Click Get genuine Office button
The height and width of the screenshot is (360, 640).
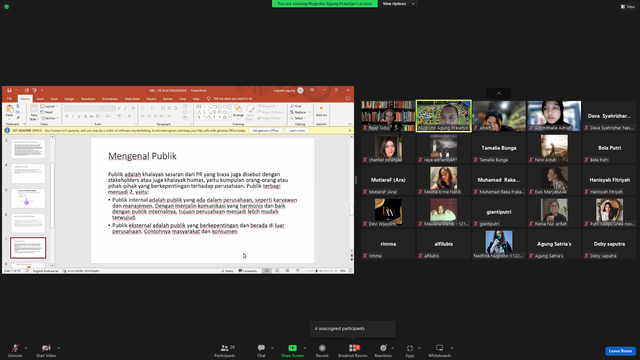tap(265, 131)
